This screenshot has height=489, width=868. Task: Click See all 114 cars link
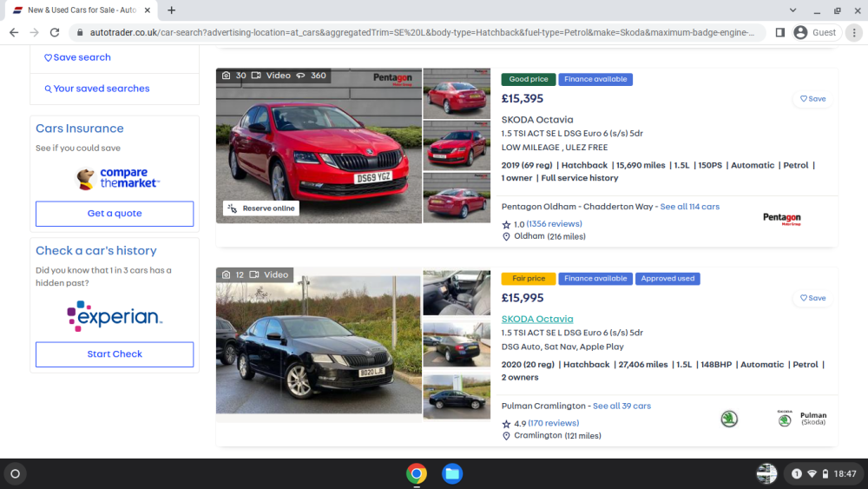[690, 207]
